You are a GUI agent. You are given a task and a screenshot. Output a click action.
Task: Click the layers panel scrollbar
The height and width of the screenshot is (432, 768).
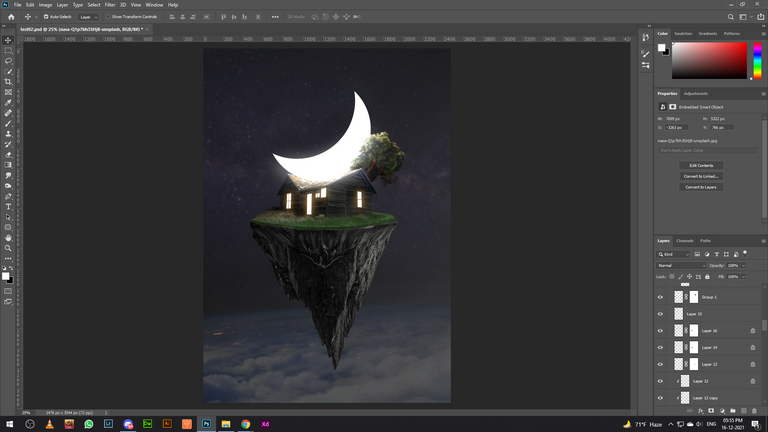(x=764, y=326)
